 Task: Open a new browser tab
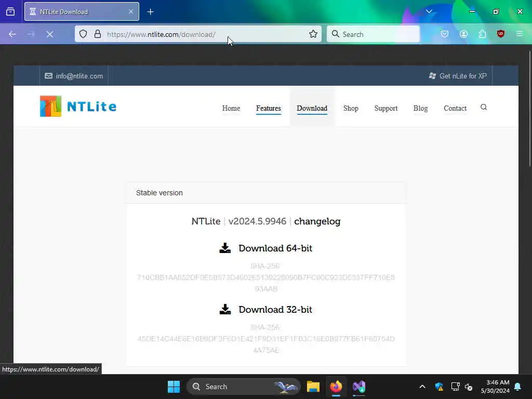coord(150,11)
